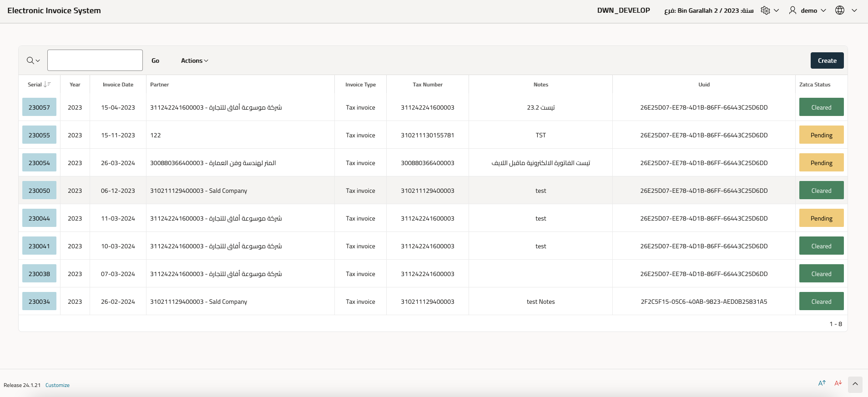
Task: Open invoice serial 230054
Action: click(39, 163)
